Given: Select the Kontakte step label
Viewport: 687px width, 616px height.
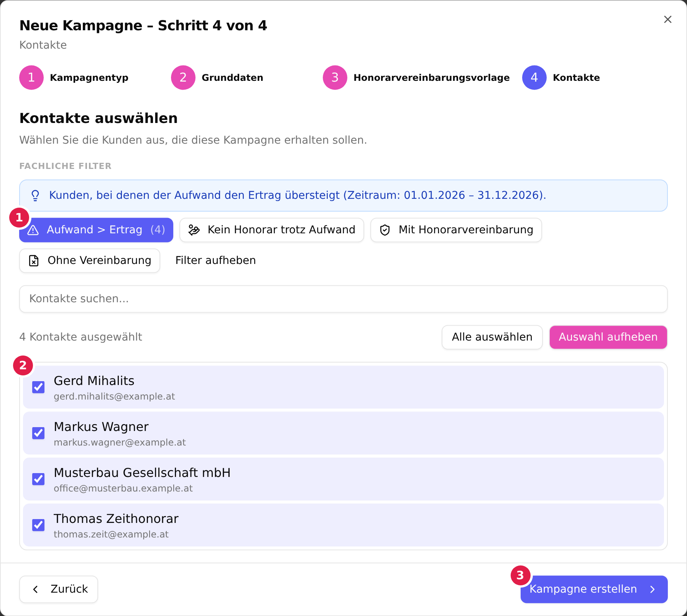Looking at the screenshot, I should (576, 77).
